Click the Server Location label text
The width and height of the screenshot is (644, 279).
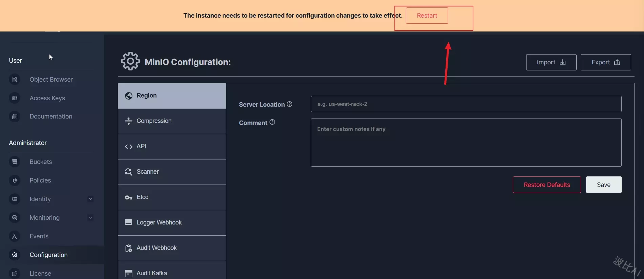[x=262, y=105]
